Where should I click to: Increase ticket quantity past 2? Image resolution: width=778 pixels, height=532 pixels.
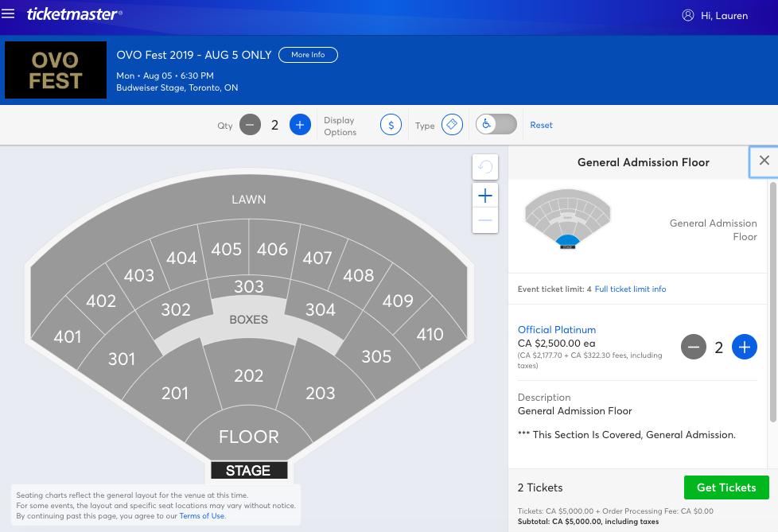(300, 124)
